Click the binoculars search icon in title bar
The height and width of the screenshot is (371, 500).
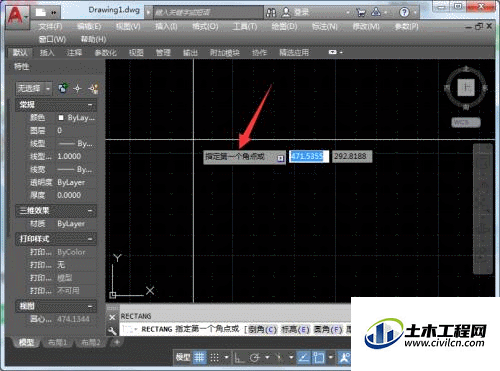pos(271,13)
